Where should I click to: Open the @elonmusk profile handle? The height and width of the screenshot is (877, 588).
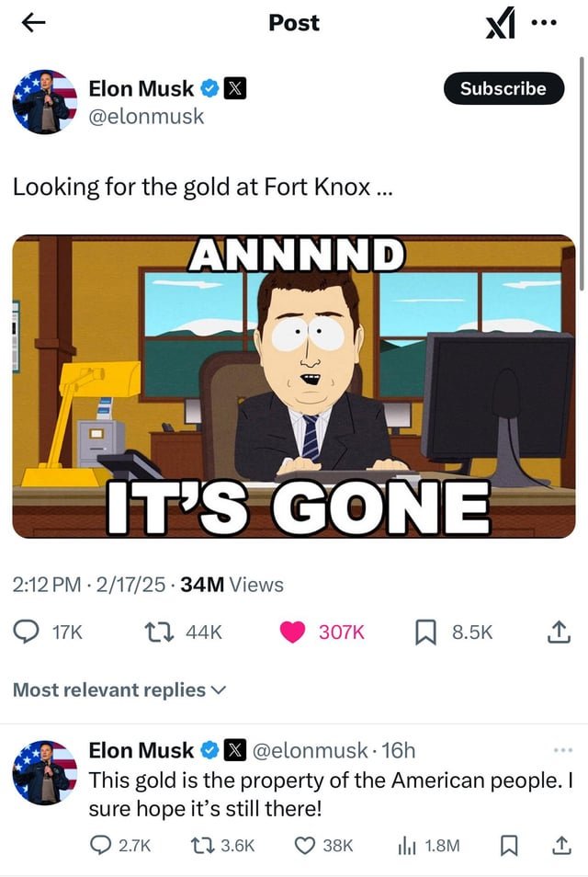[146, 117]
